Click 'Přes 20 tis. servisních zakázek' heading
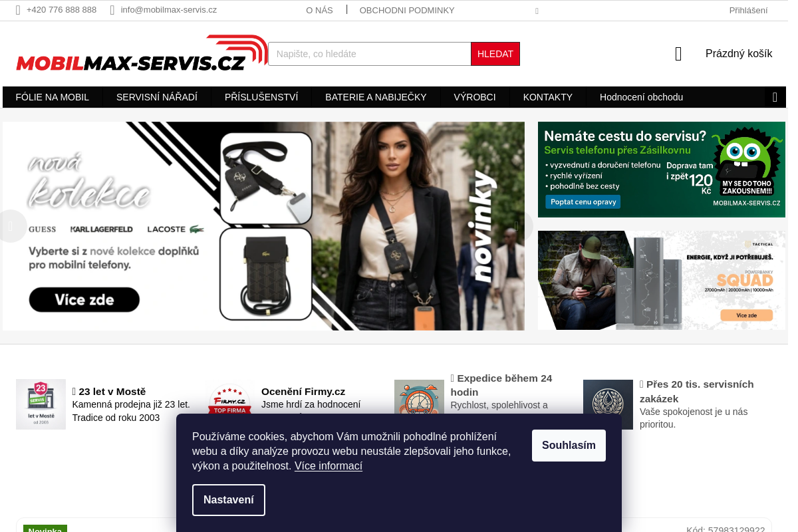This screenshot has height=532, width=798. pyautogui.click(x=697, y=392)
